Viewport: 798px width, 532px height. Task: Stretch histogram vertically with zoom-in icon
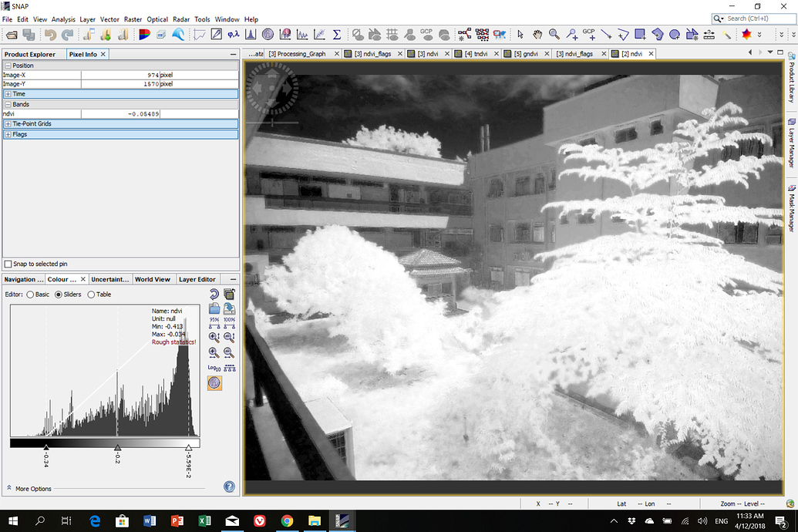click(214, 337)
